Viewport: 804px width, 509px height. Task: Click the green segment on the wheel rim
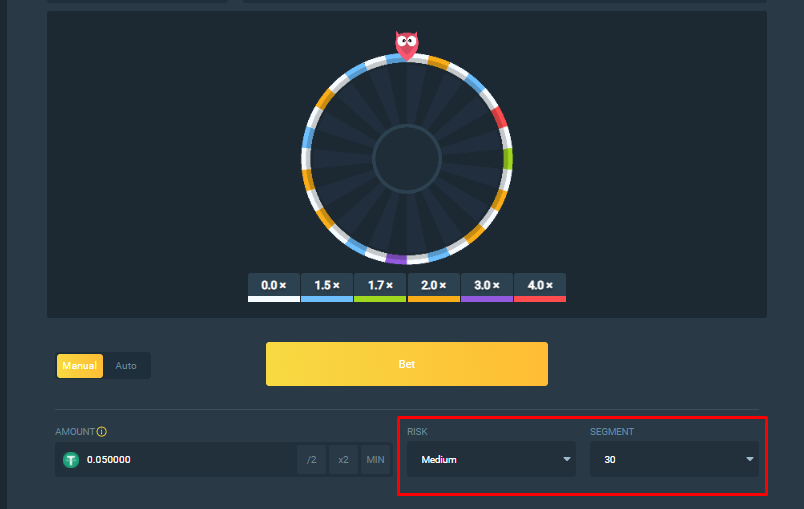pyautogui.click(x=508, y=158)
